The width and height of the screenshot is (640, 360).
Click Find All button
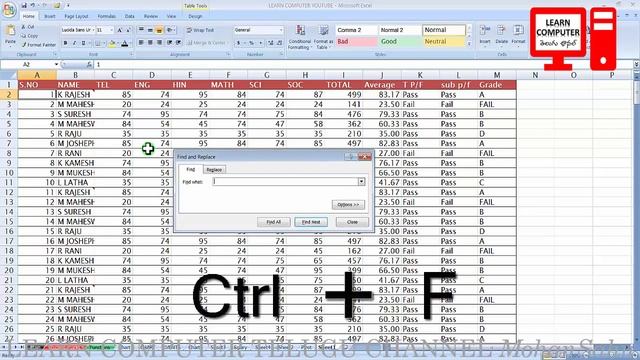point(273,222)
